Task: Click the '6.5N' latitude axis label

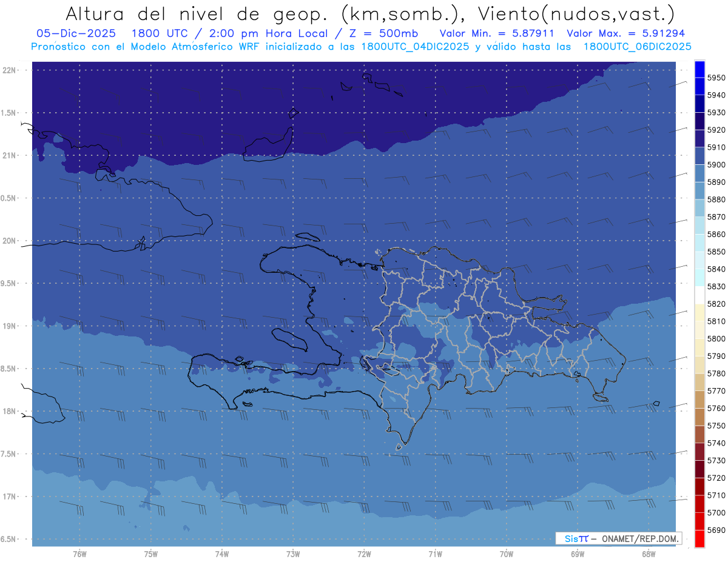Action: tap(9, 540)
